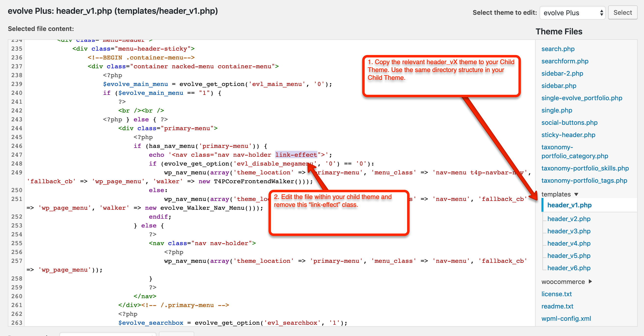The height and width of the screenshot is (336, 644).
Task: Open sidebar-2.php file
Action: (x=562, y=73)
